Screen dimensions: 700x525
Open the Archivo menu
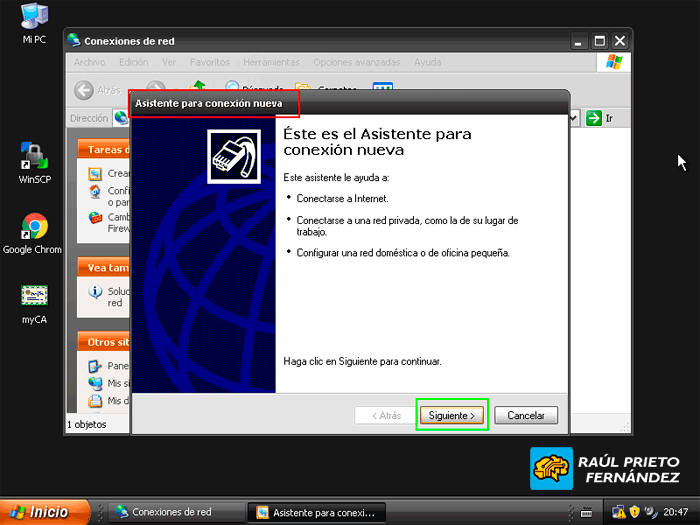[89, 62]
